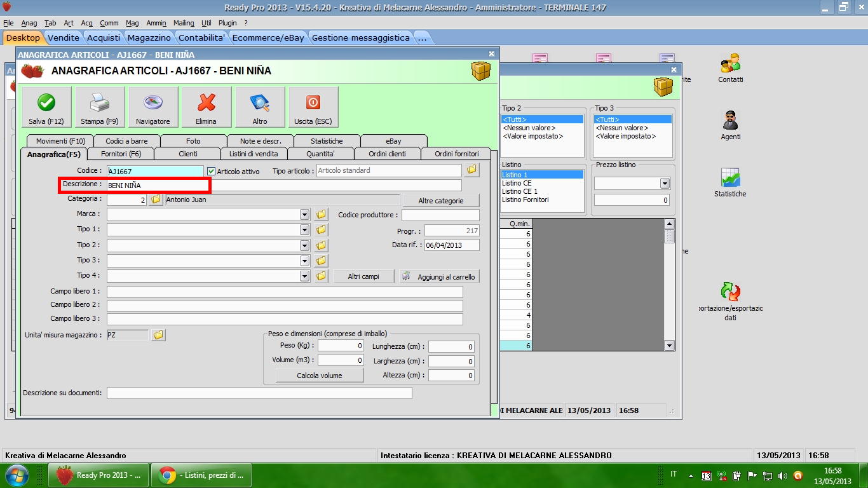Open folder icon beside Tipo articolo
This screenshot has width=868, height=488.
tap(471, 170)
